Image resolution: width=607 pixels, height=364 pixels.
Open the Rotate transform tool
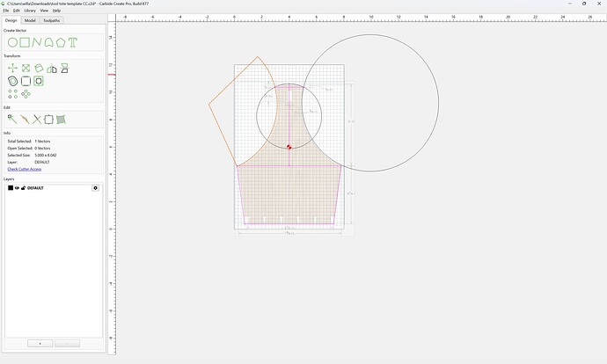pos(39,69)
